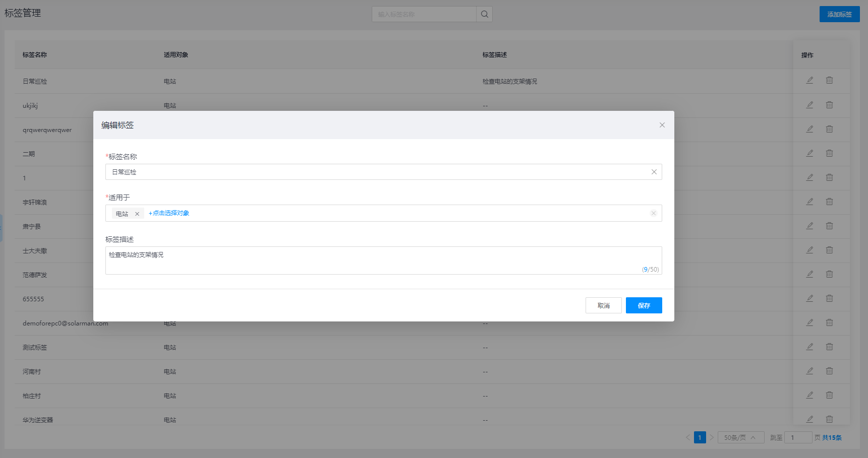868x458 pixels.
Task: Clear all selected 适用于 objects
Action: (x=653, y=213)
